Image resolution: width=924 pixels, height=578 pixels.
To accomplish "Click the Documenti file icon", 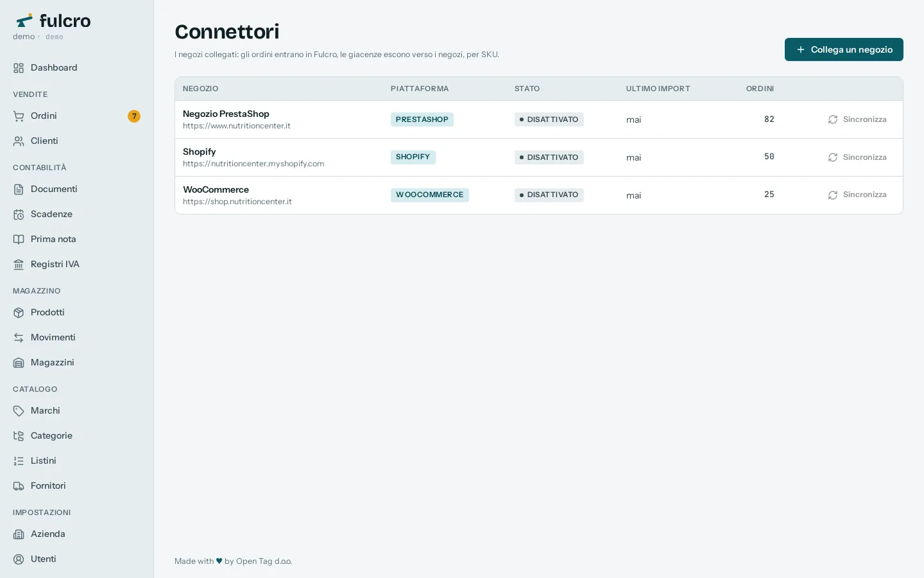I will (x=19, y=189).
